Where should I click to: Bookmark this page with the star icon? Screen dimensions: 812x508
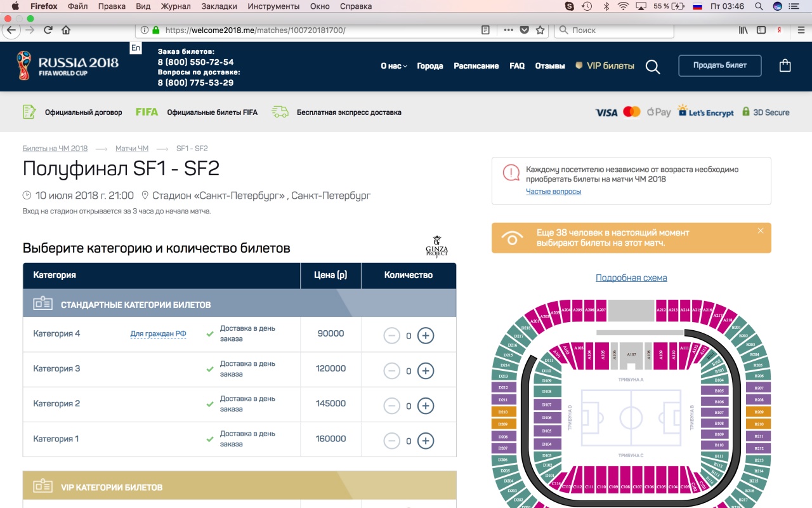[x=540, y=30]
